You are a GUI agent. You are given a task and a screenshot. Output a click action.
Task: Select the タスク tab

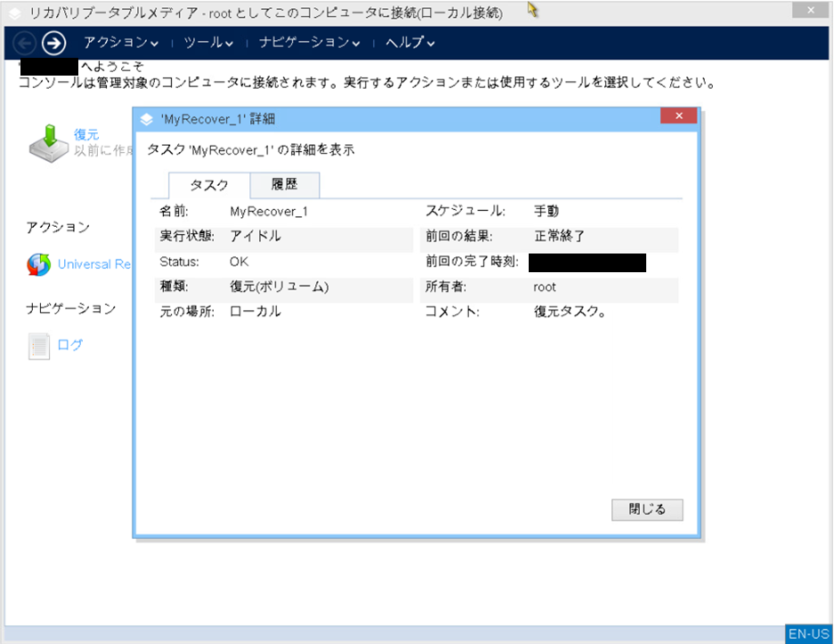click(209, 185)
